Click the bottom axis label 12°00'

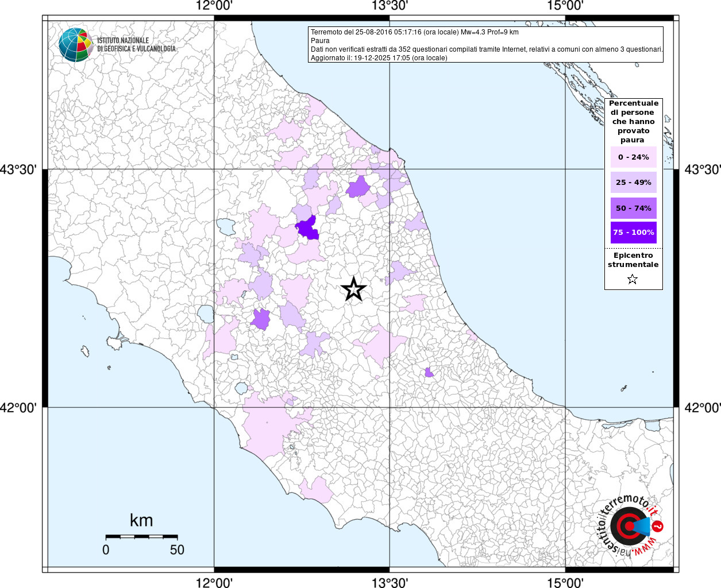pyautogui.click(x=214, y=582)
